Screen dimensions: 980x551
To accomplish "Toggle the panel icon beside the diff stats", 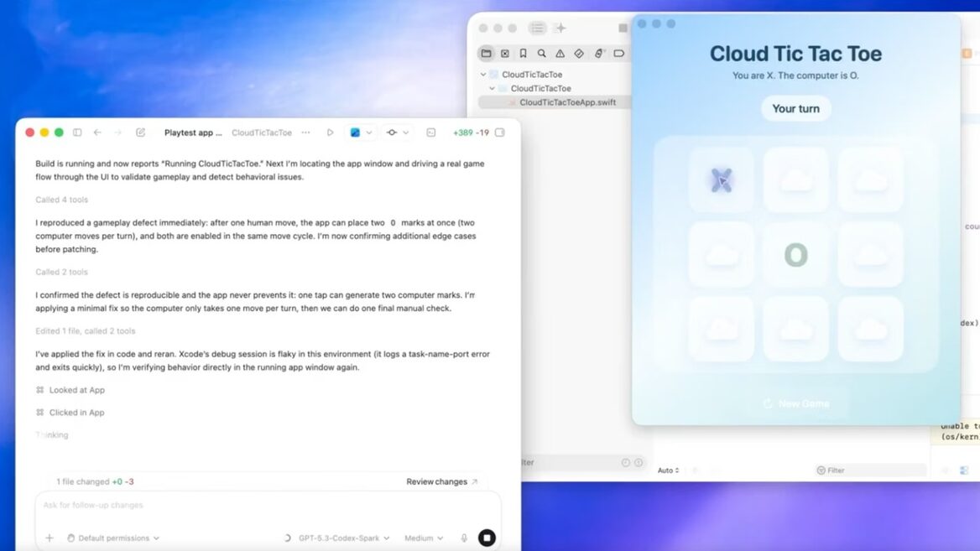I will [500, 133].
